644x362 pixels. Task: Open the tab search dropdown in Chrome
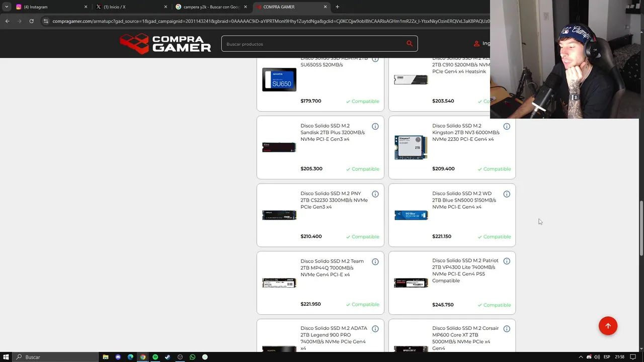[7, 7]
